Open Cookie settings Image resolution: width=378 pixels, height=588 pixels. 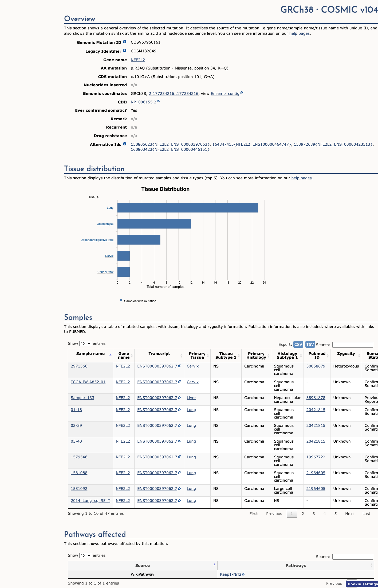(362, 584)
